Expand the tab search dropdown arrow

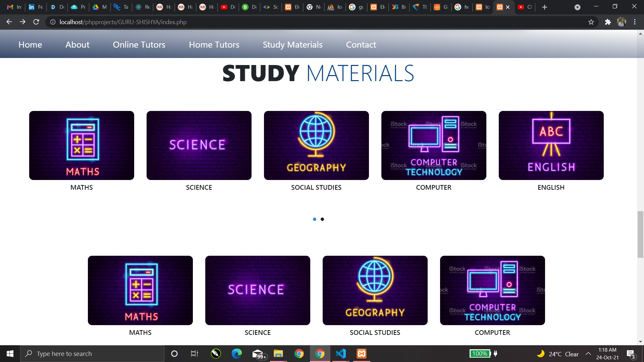(577, 7)
